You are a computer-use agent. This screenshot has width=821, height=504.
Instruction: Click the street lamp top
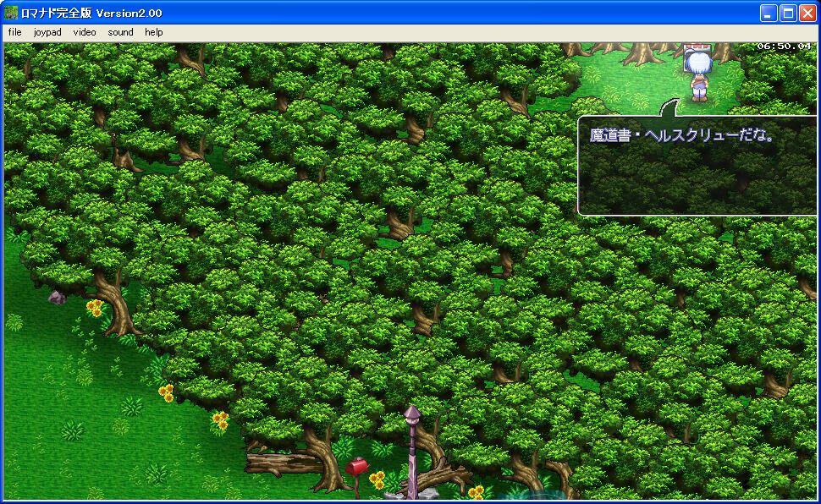tap(412, 414)
